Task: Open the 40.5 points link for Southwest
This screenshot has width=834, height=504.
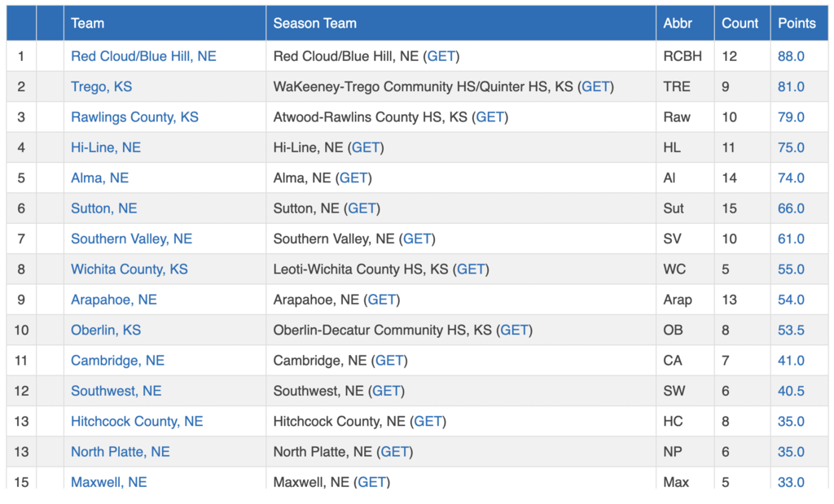Action: click(791, 391)
